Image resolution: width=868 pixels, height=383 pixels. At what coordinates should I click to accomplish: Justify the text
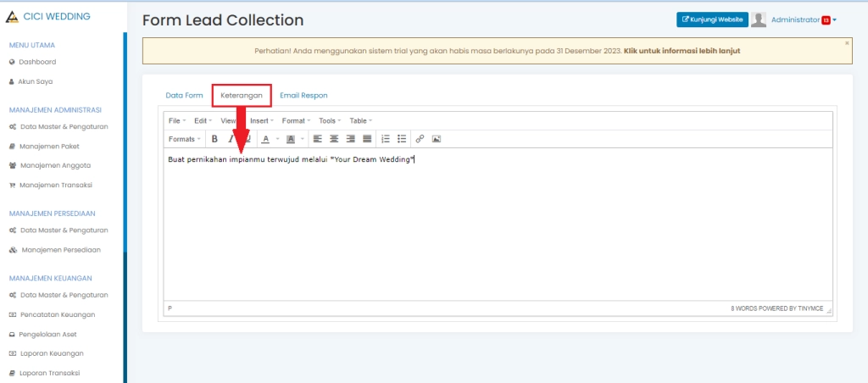[x=367, y=139]
